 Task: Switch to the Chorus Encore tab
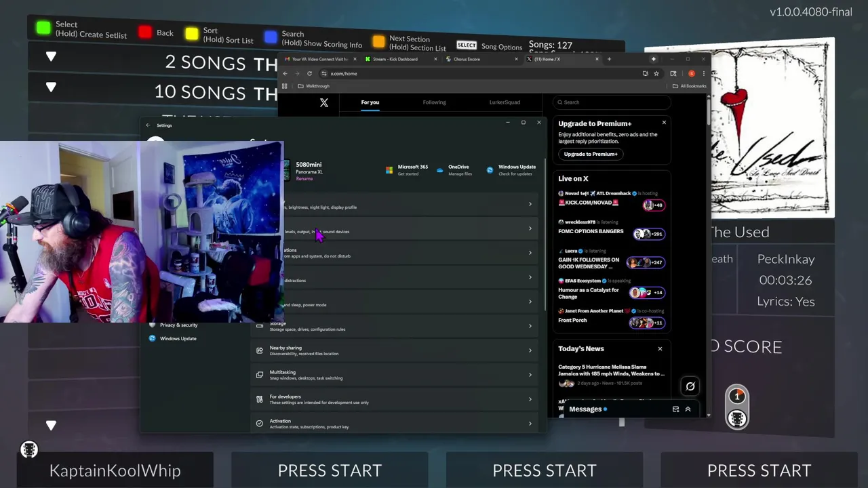click(x=480, y=59)
